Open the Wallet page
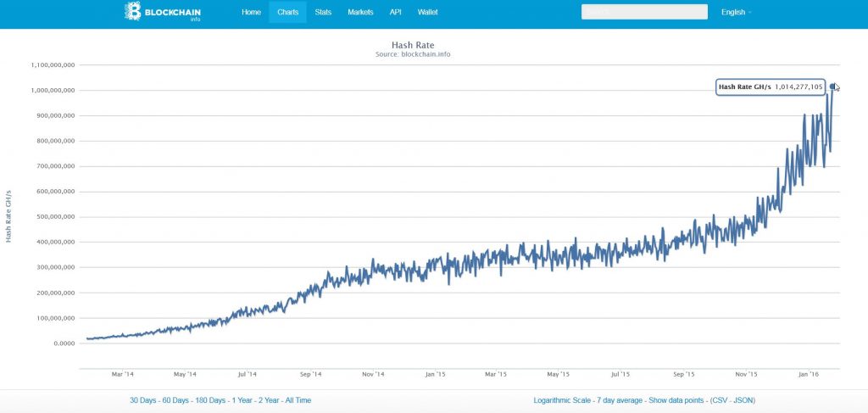Viewport: 868px width, 413px height. (427, 12)
